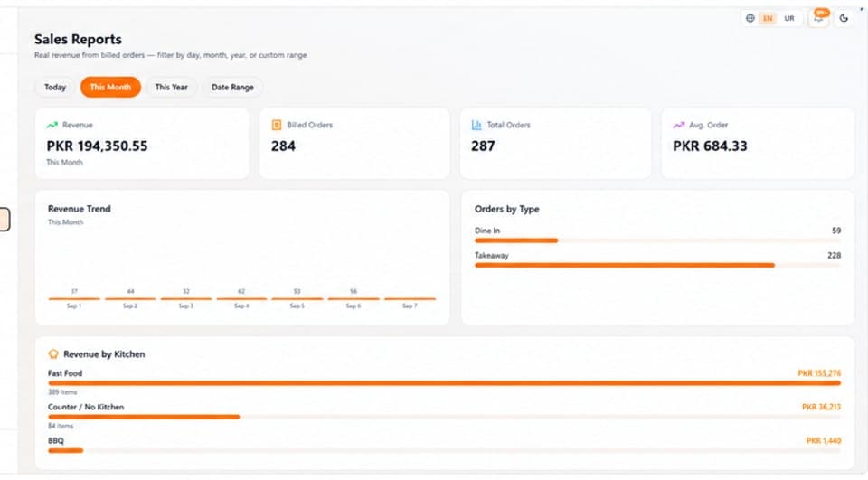Screen dimensions: 868x480
Task: Click the Takeaway progress bar
Action: pos(657,266)
